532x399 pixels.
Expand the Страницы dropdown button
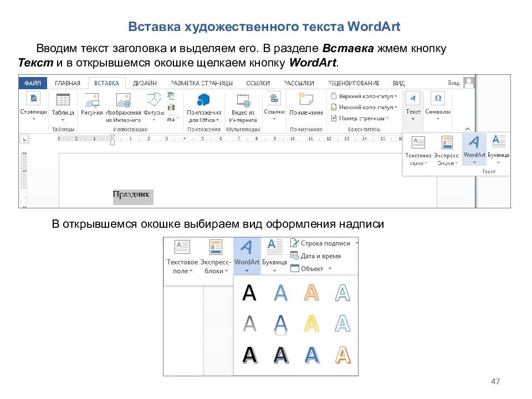pyautogui.click(x=33, y=106)
